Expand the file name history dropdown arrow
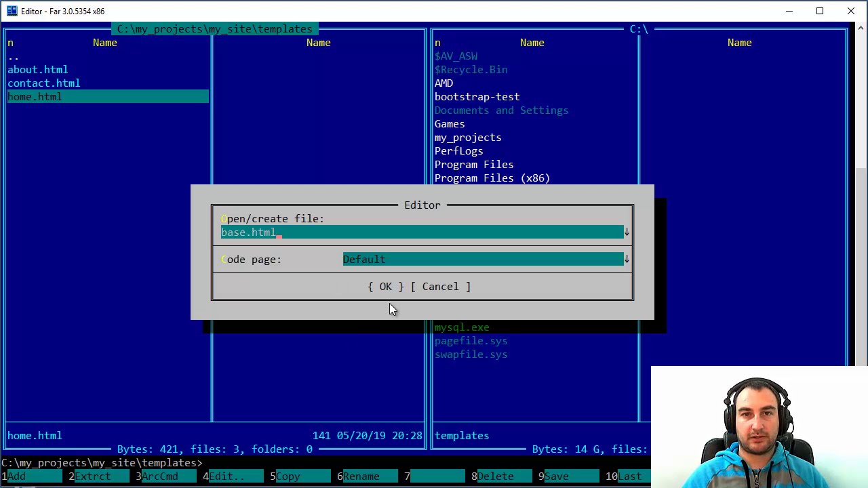 tap(627, 232)
